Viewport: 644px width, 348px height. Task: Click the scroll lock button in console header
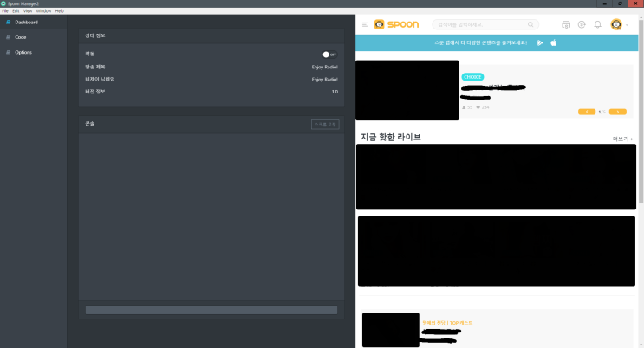pos(325,125)
